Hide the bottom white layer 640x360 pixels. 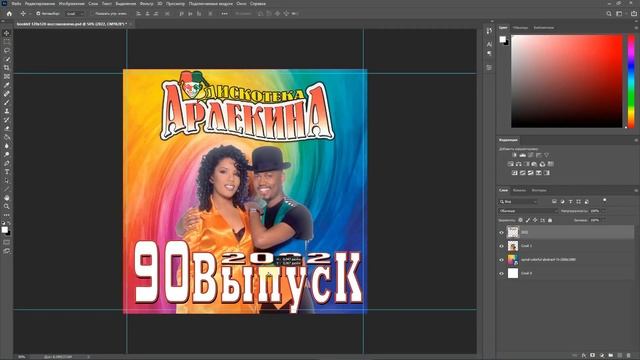(x=502, y=273)
